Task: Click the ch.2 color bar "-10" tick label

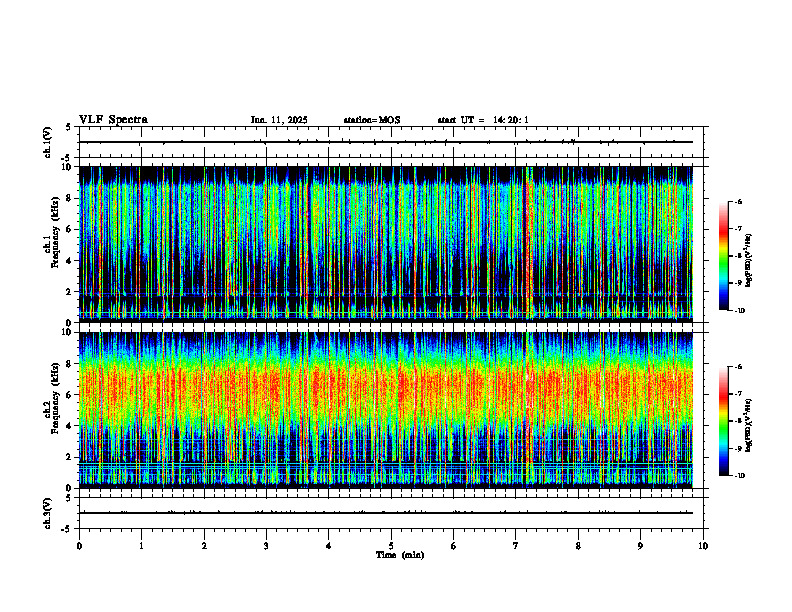Action: 740,476
